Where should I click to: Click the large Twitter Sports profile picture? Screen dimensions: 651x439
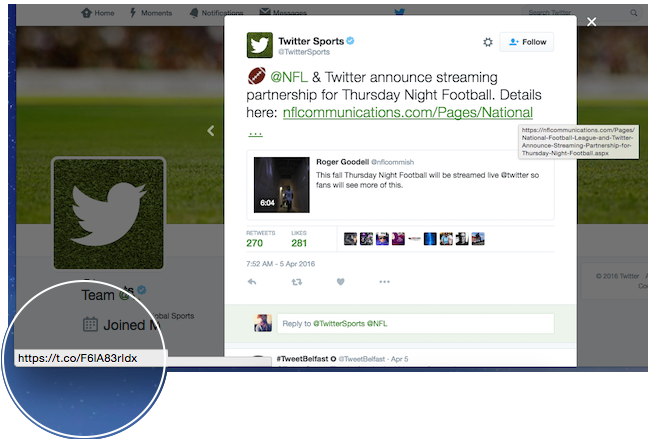(x=108, y=213)
